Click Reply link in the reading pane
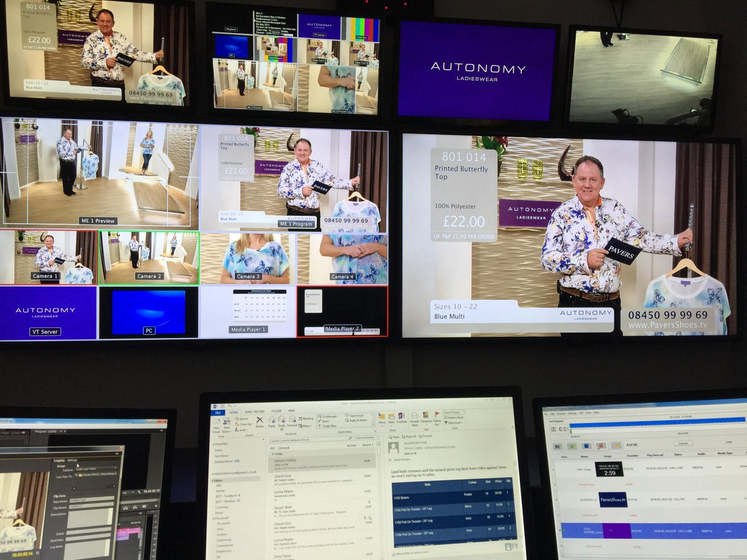This screenshot has height=560, width=747. pyautogui.click(x=393, y=436)
